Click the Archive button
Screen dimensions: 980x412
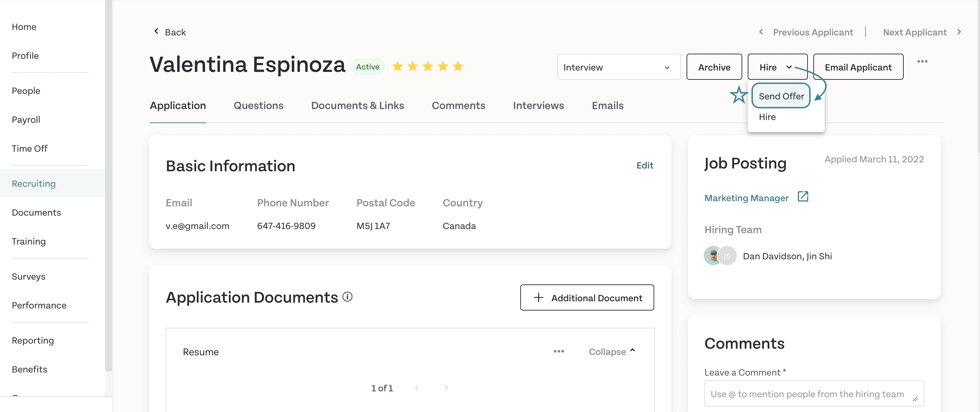714,67
